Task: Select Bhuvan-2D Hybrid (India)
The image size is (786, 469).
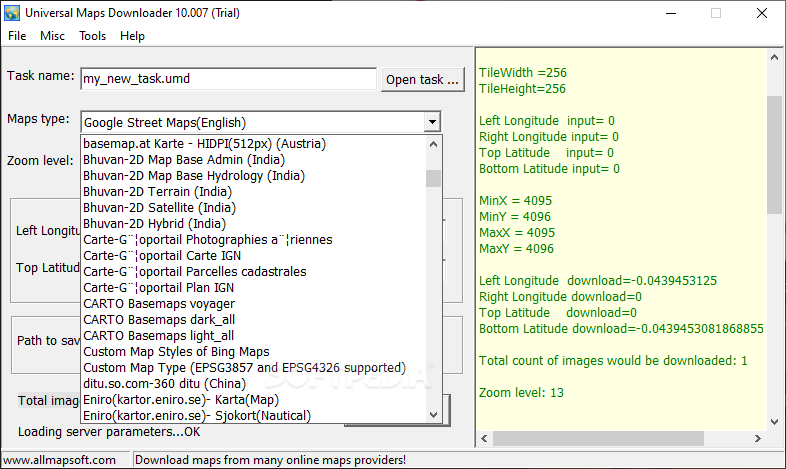Action: 253,224
